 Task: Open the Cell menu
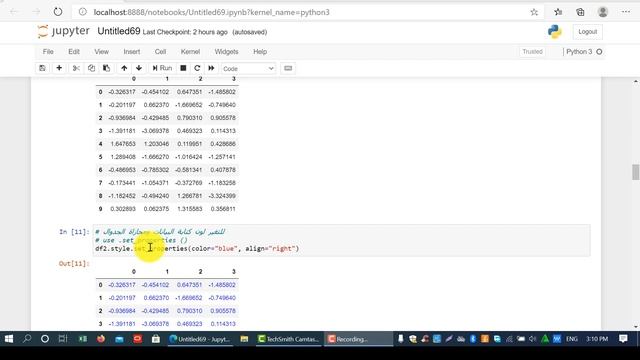160,52
